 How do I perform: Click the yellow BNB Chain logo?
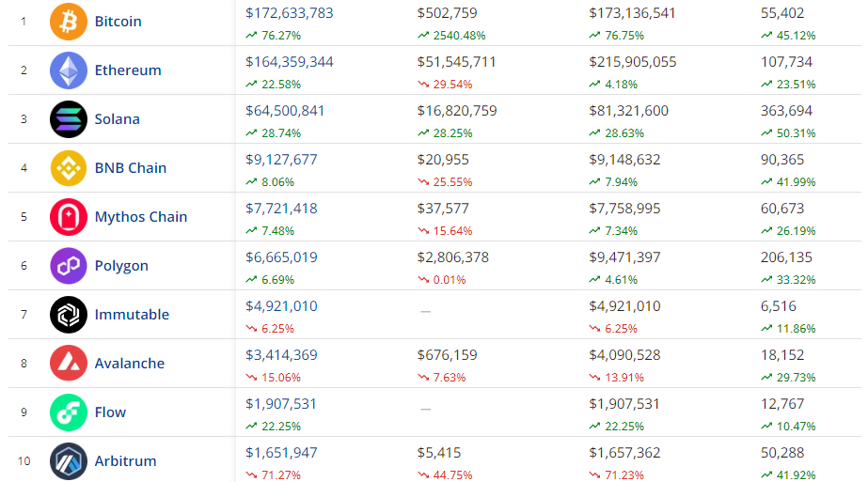69,168
